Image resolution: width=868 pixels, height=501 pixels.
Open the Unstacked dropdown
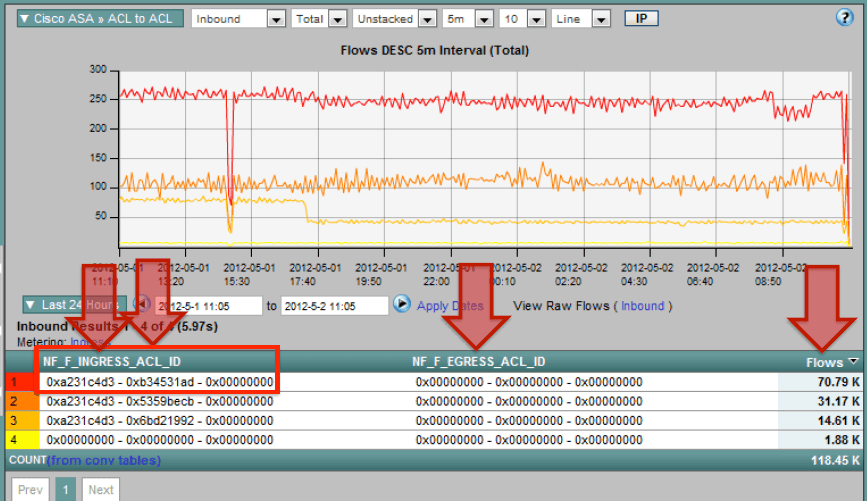point(394,19)
